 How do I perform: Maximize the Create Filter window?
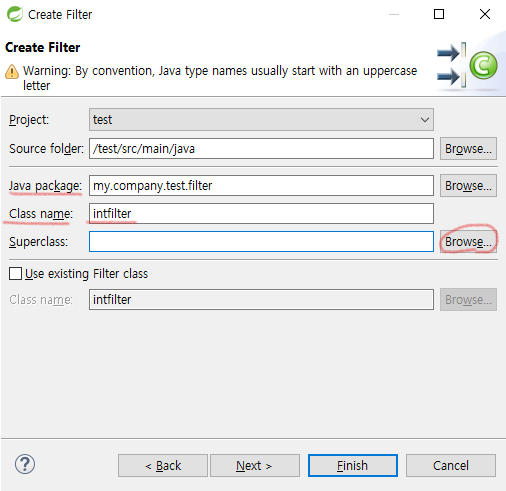pos(439,14)
